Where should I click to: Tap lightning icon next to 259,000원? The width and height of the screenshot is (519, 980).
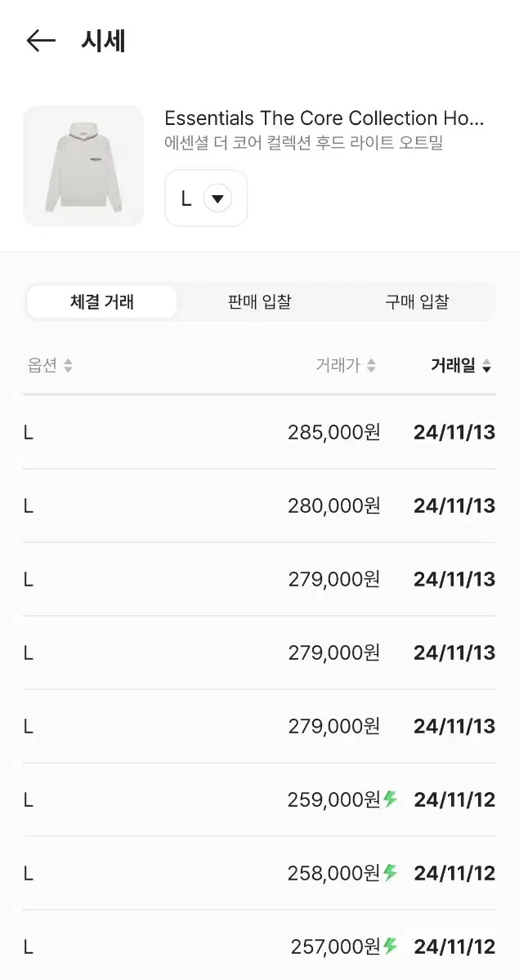[x=391, y=800]
